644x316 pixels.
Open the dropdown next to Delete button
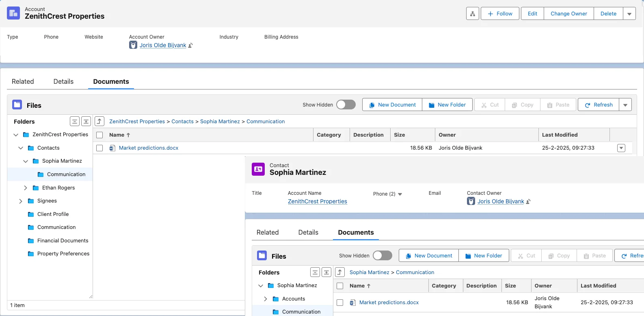point(629,13)
